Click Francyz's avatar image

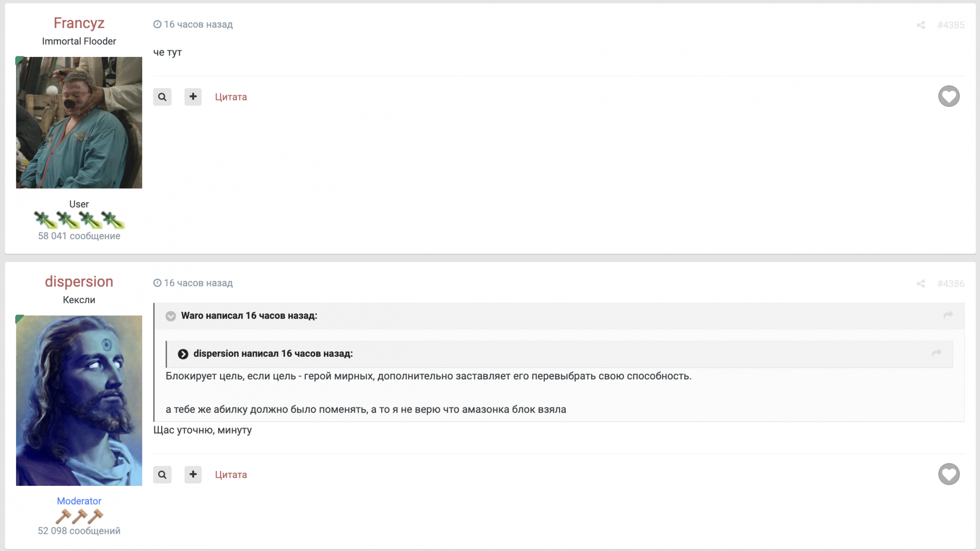click(79, 123)
